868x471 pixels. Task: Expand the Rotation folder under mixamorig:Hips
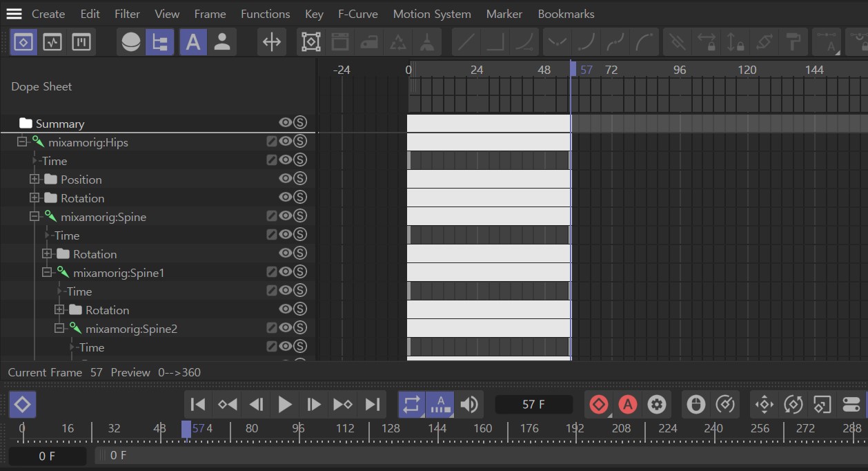[x=34, y=198]
